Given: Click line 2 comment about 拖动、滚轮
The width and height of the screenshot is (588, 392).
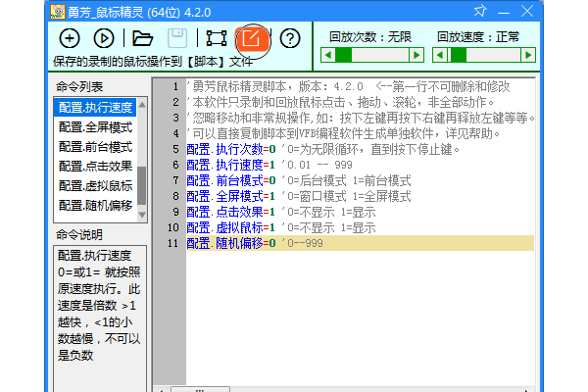Looking at the screenshot, I should coord(341,102).
